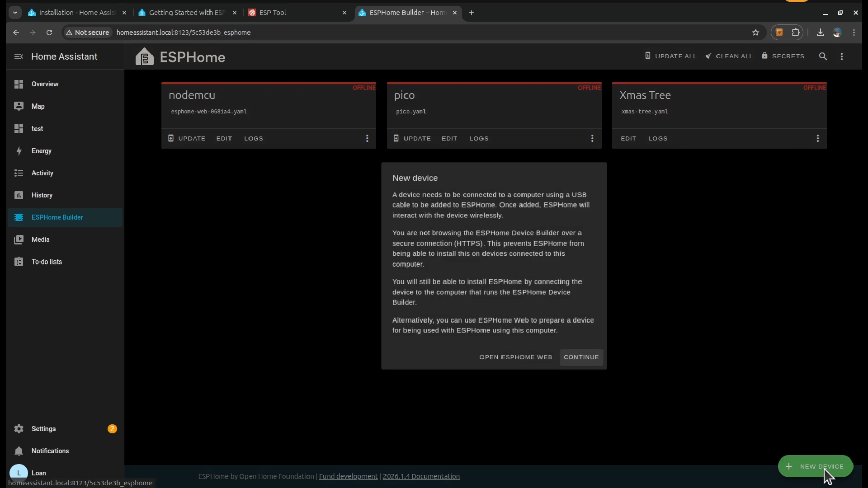This screenshot has width=868, height=488.
Task: Click UPDATE ALL in ESPHome header
Action: coord(670,56)
